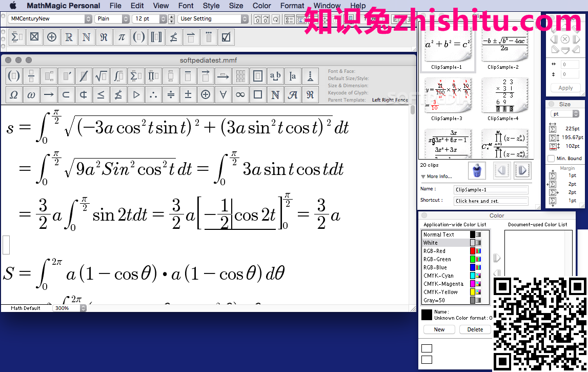Screen dimensions: 588x372
Task: Open the right arrow symbols palette
Action: [49, 94]
